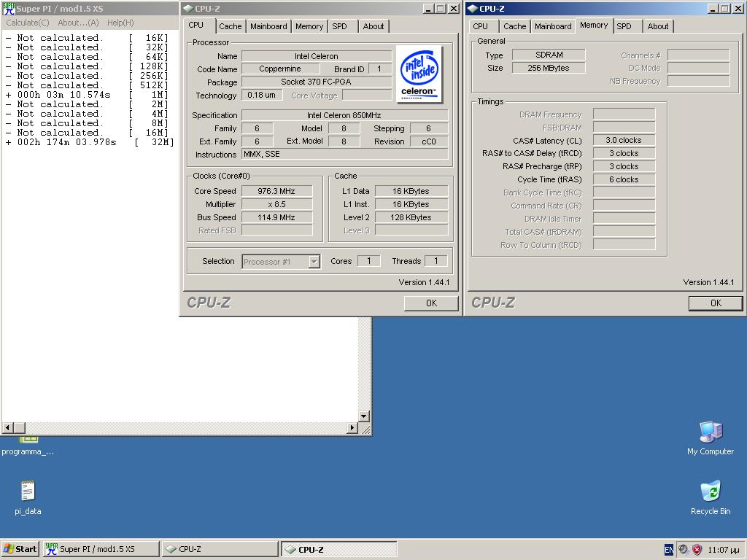The width and height of the screenshot is (747, 560).
Task: Click the Intel Inside Celeron logo
Action: pyautogui.click(x=419, y=74)
